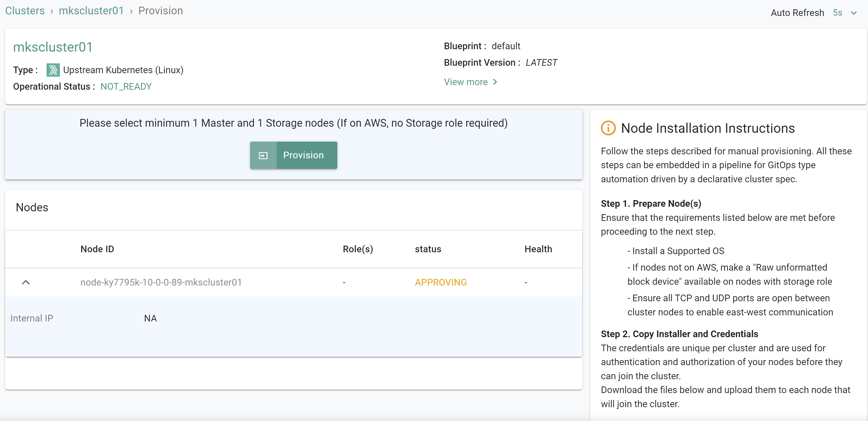The image size is (868, 421).
Task: Open the View more link
Action: [466, 82]
